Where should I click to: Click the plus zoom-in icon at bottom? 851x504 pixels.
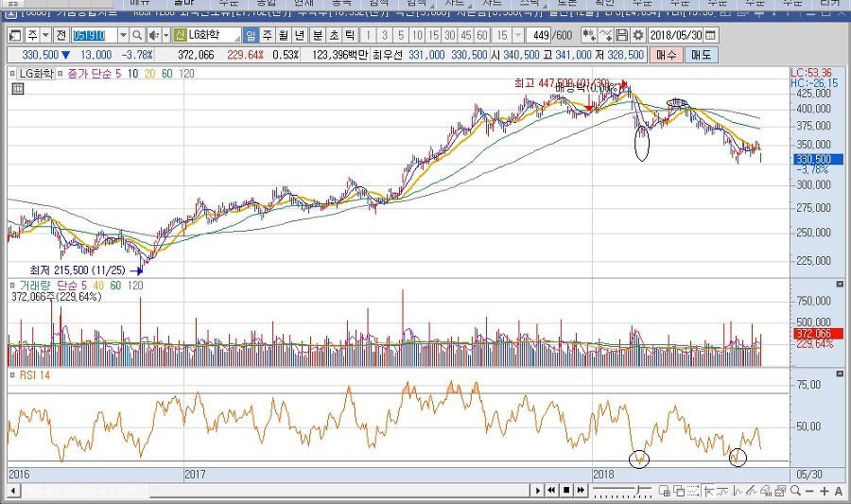(825, 491)
